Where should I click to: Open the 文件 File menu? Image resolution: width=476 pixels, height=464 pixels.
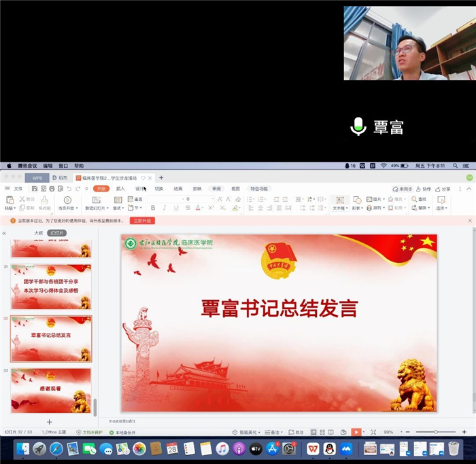coord(18,189)
